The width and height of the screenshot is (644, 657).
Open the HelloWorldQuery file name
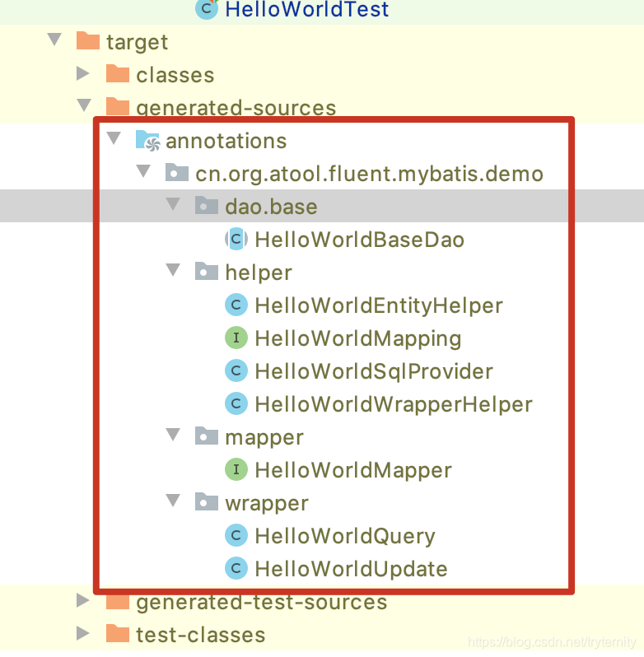pyautogui.click(x=345, y=536)
